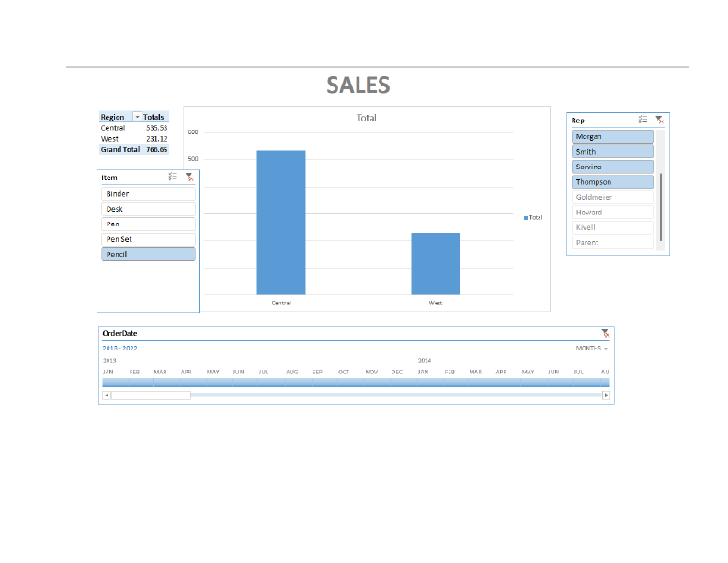The width and height of the screenshot is (728, 563).
Task: Click the West total cell 231.12
Action: point(156,138)
